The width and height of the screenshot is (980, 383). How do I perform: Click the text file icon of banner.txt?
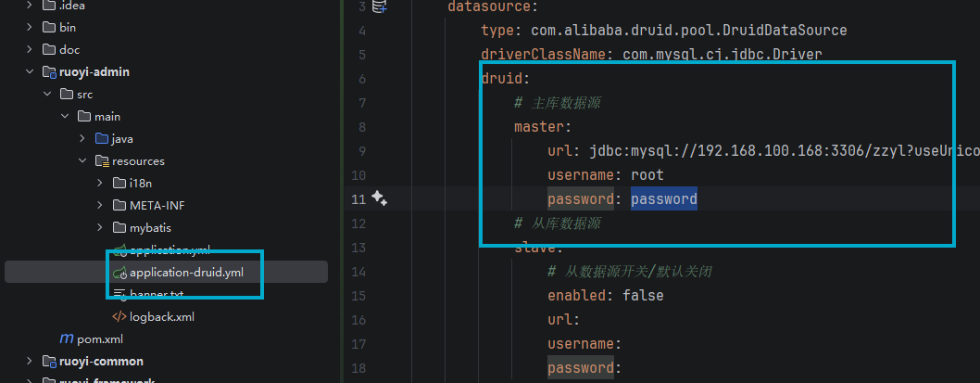(119, 294)
